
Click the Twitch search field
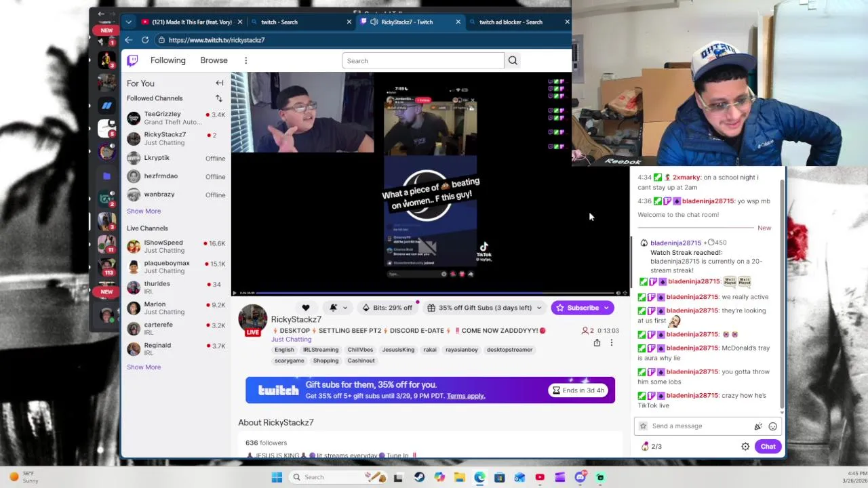[x=423, y=60]
